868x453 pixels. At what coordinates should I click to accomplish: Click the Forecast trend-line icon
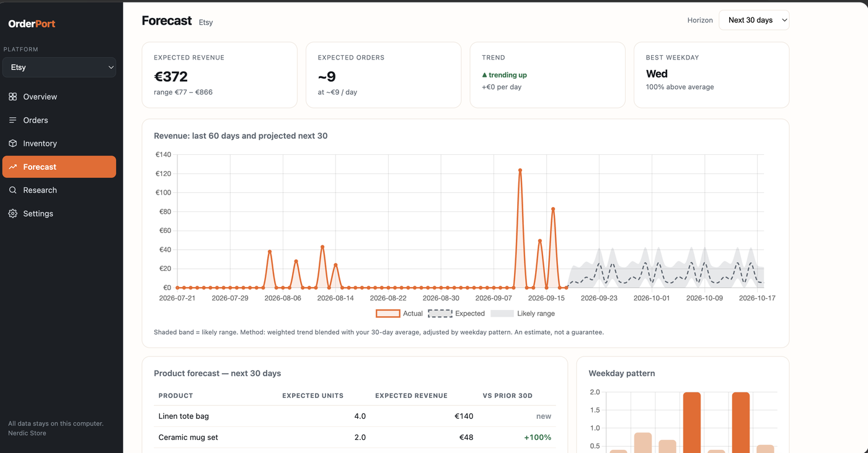[x=12, y=167]
